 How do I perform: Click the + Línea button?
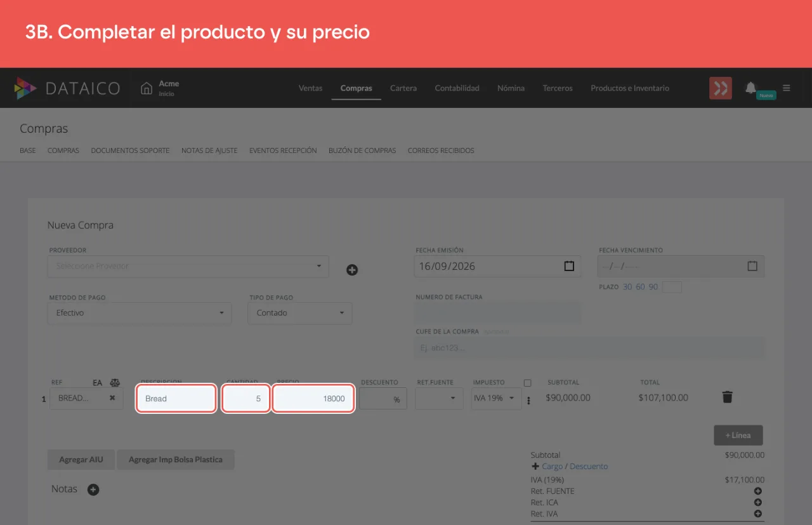[x=738, y=435]
